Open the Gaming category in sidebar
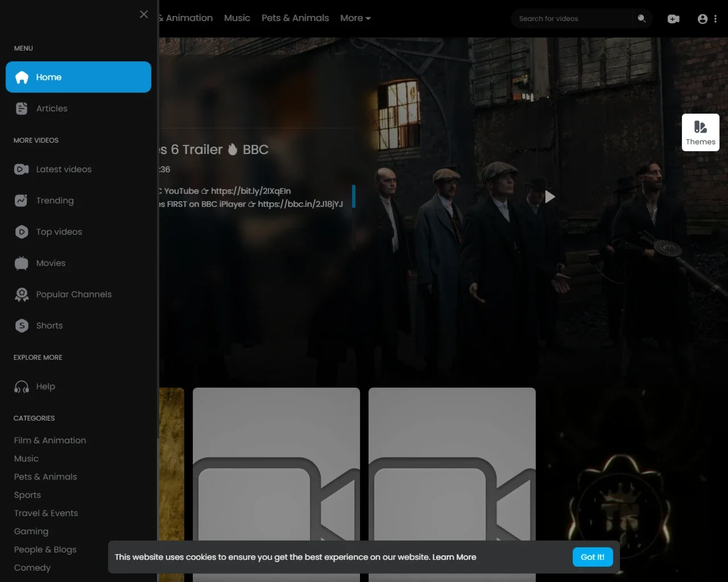The height and width of the screenshot is (582, 728). (31, 531)
